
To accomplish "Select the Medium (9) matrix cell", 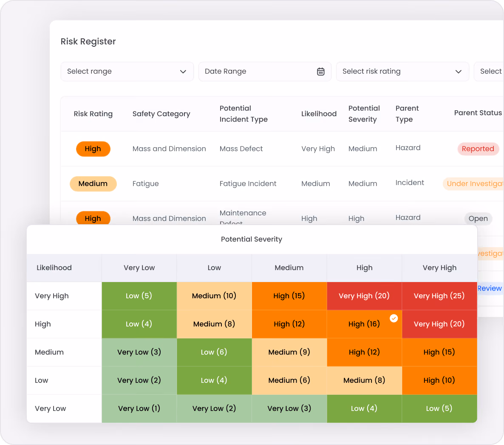I will [x=289, y=352].
